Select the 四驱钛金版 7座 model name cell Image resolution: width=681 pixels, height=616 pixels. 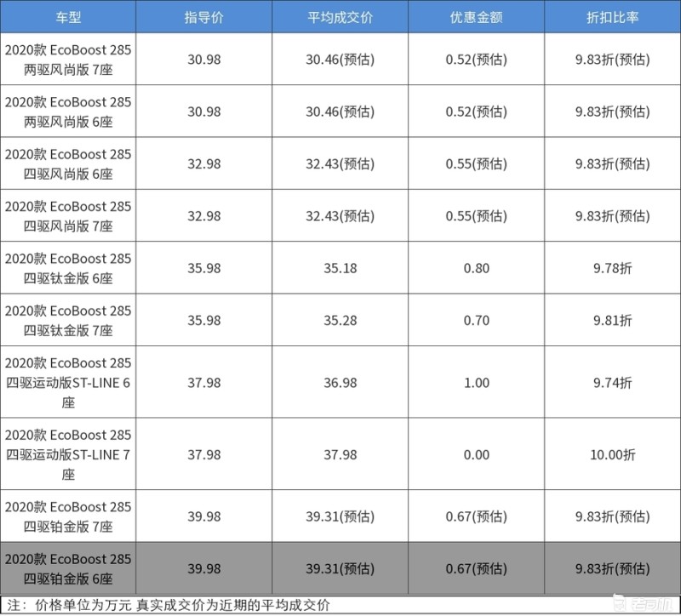point(68,321)
